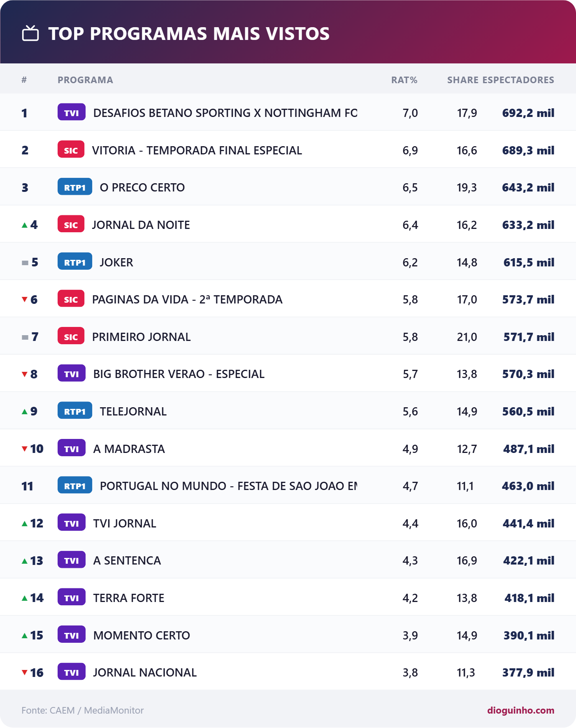576x728 pixels.
Task: Open the dioguinho.com link
Action: click(520, 710)
